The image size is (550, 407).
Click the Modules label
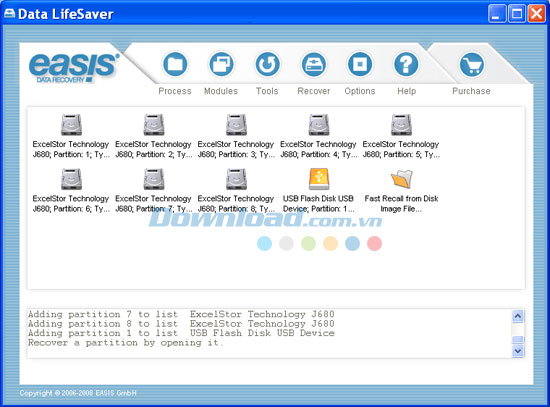tap(221, 91)
